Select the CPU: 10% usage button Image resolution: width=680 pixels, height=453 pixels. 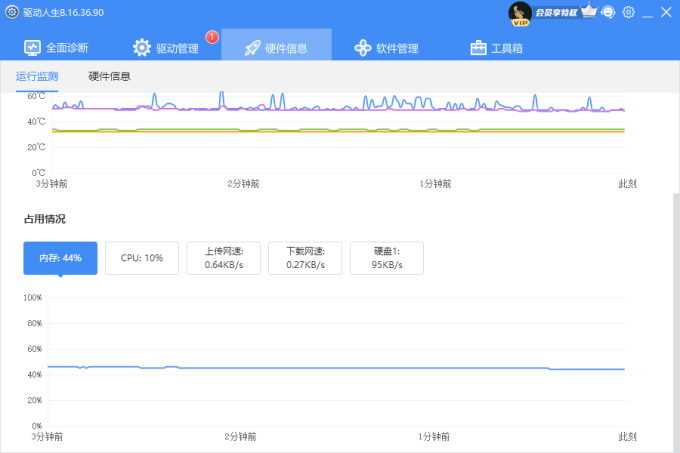click(x=142, y=258)
